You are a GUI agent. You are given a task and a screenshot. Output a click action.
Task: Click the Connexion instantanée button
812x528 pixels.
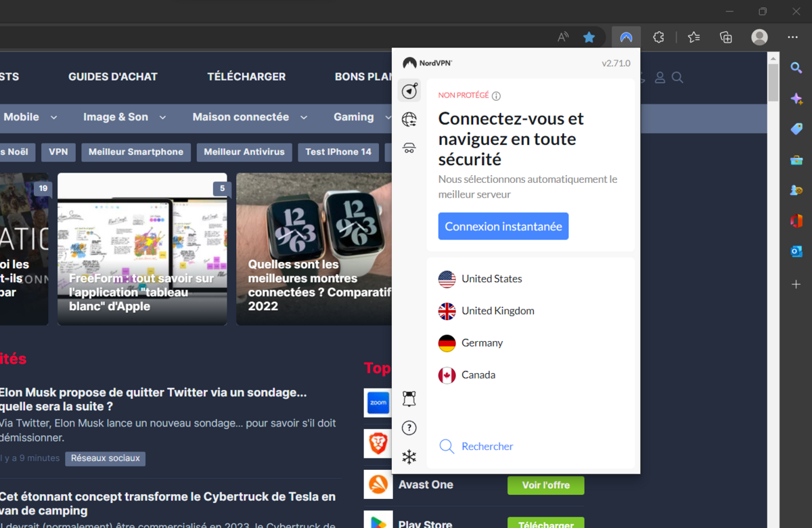pyautogui.click(x=503, y=227)
